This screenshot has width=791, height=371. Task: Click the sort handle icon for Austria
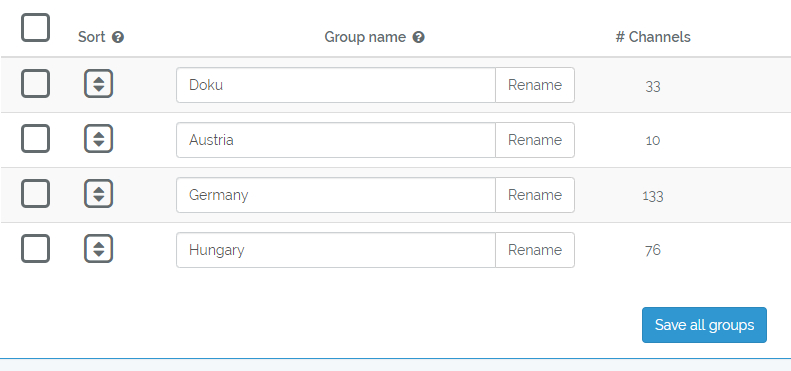click(x=98, y=139)
